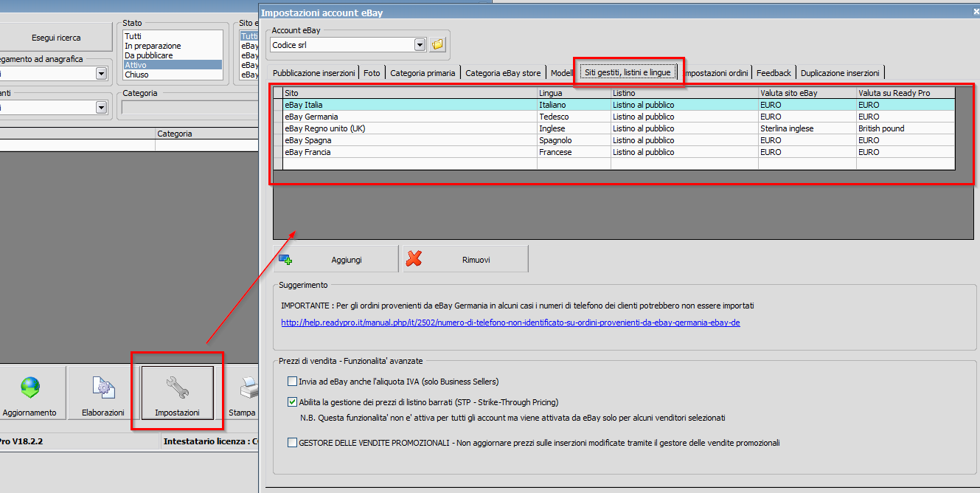Viewport: 980px width, 493px height.
Task: Click the Categoria input field in main window
Action: [x=190, y=108]
